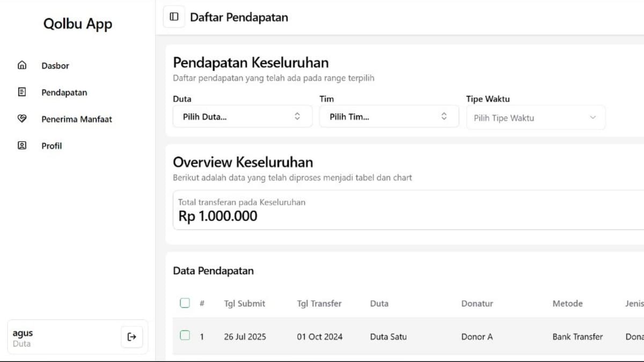Click the logout icon button
644x362 pixels.
coord(132,337)
